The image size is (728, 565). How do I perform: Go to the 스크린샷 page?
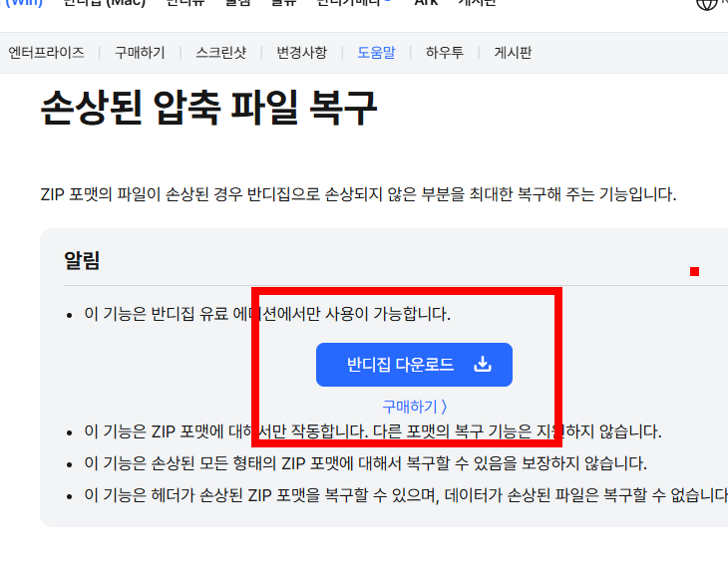coord(221,53)
